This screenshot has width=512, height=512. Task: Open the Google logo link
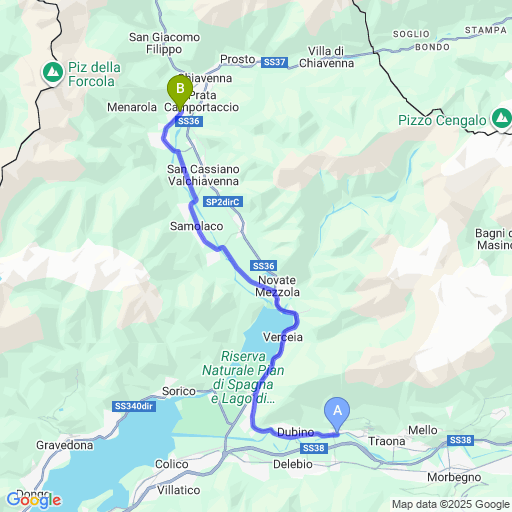34,500
